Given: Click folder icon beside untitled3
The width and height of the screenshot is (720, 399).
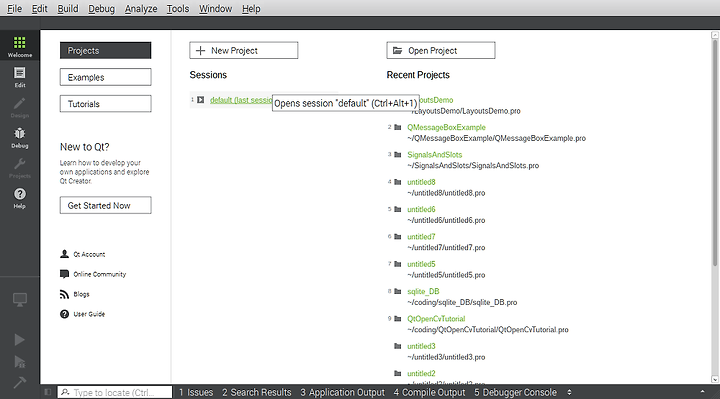Looking at the screenshot, I should (398, 346).
